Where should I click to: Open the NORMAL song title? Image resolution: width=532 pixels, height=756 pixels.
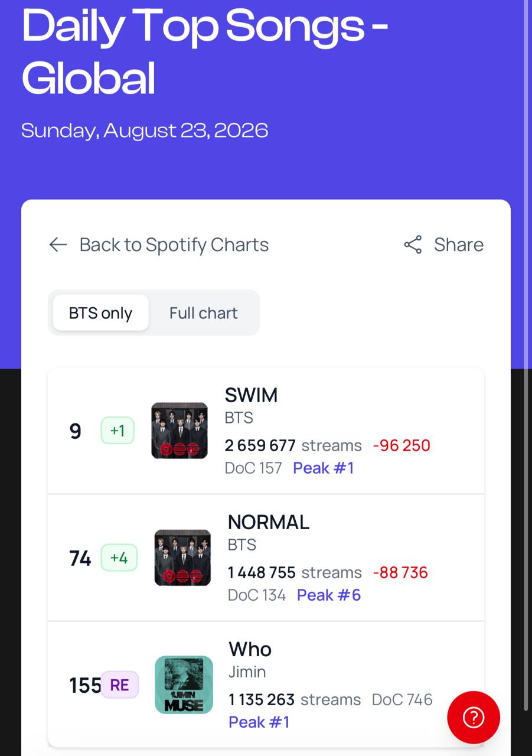point(269,522)
